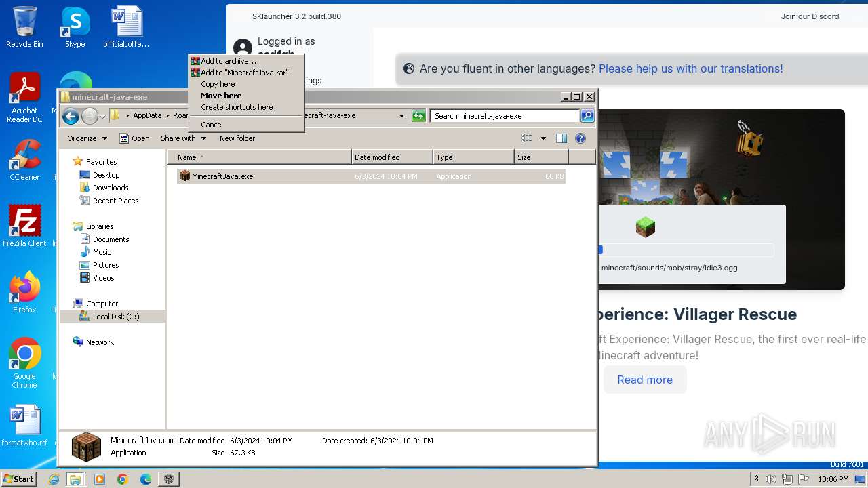
Task: Open address bar history dropdown arrow
Action: (x=401, y=116)
